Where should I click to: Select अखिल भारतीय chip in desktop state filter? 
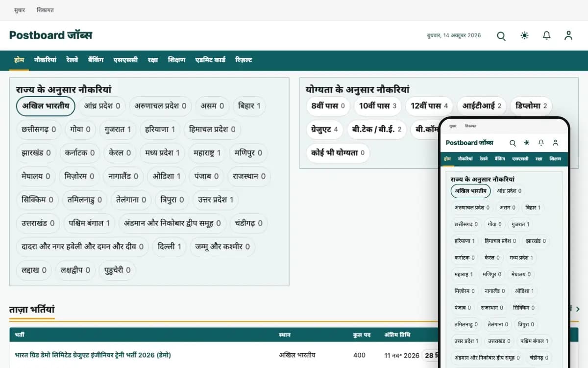(x=46, y=106)
